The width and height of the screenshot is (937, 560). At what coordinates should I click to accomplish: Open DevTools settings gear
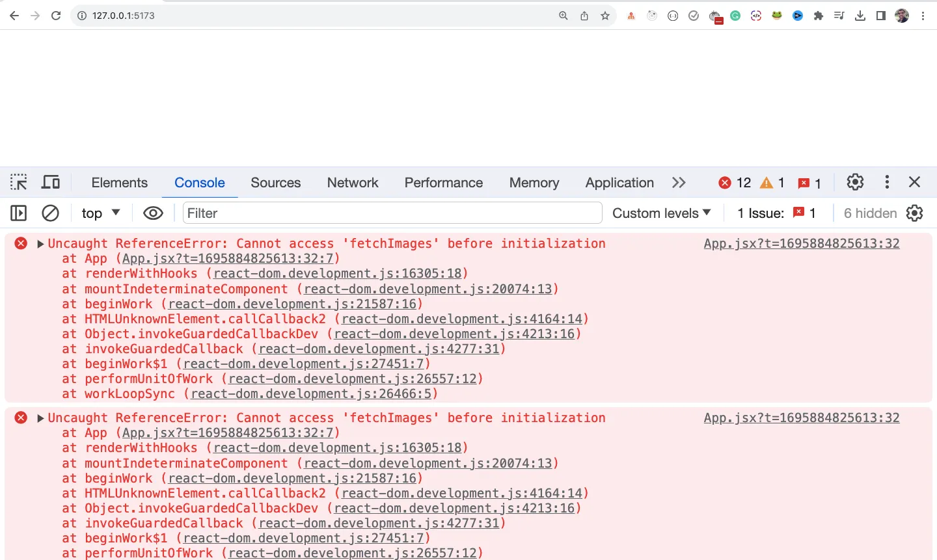click(854, 182)
